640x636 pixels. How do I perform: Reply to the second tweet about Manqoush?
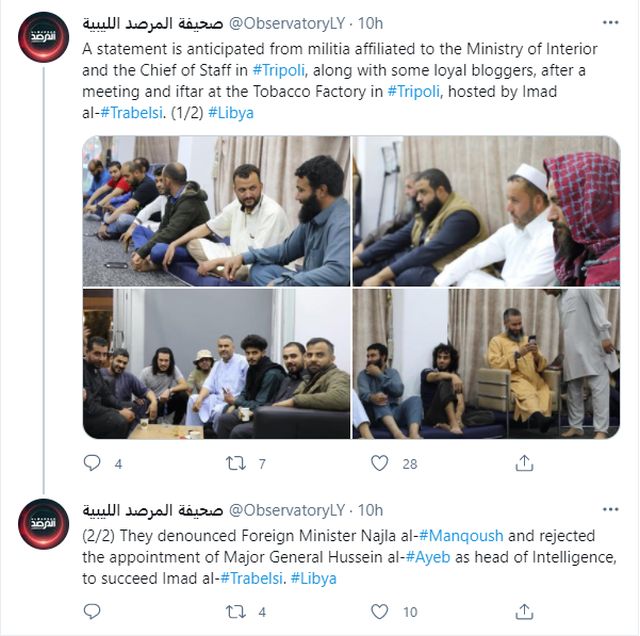(92, 611)
